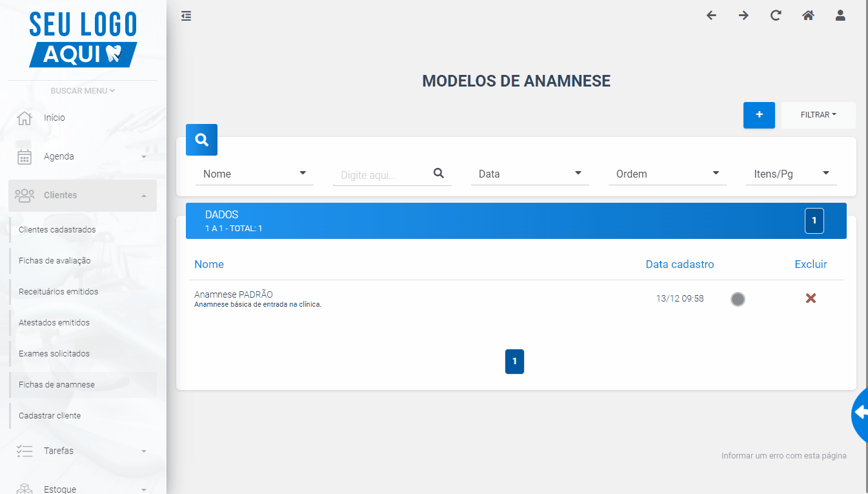Go forward using the right arrow icon
The height and width of the screenshot is (494, 868).
point(743,15)
